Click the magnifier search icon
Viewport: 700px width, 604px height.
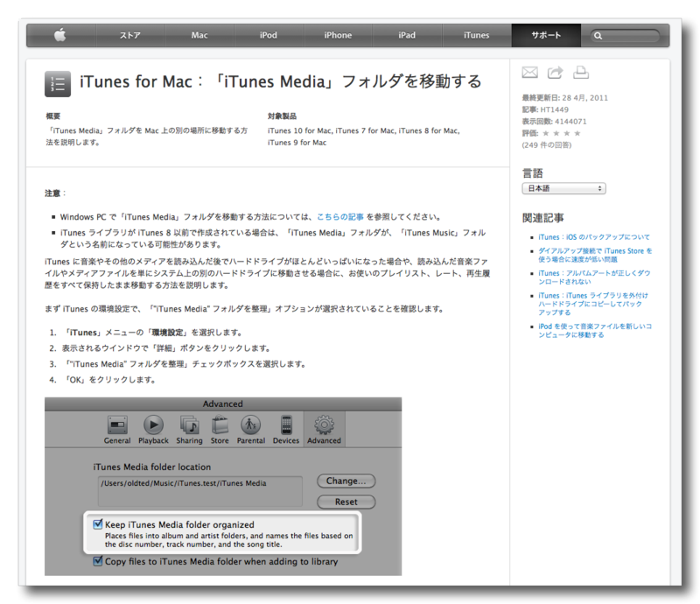598,36
